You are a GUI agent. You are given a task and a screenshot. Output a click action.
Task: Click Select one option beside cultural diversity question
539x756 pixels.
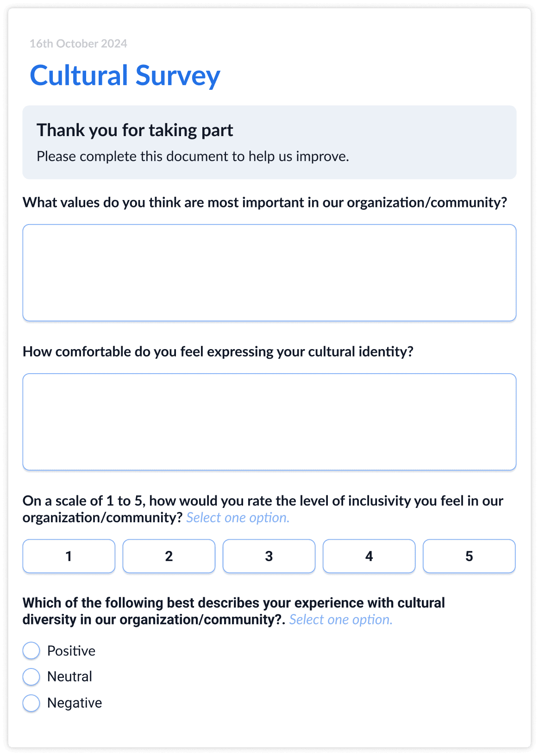341,619
